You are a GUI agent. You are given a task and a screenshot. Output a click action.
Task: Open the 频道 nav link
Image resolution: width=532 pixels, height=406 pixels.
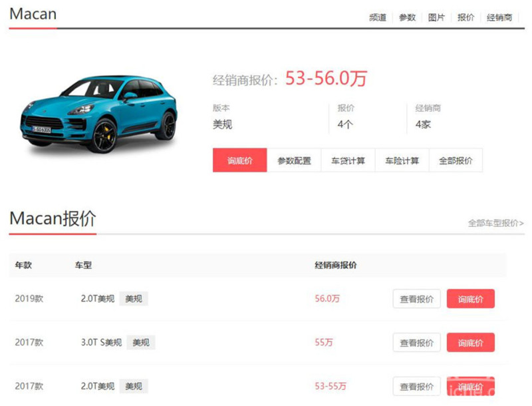378,17
